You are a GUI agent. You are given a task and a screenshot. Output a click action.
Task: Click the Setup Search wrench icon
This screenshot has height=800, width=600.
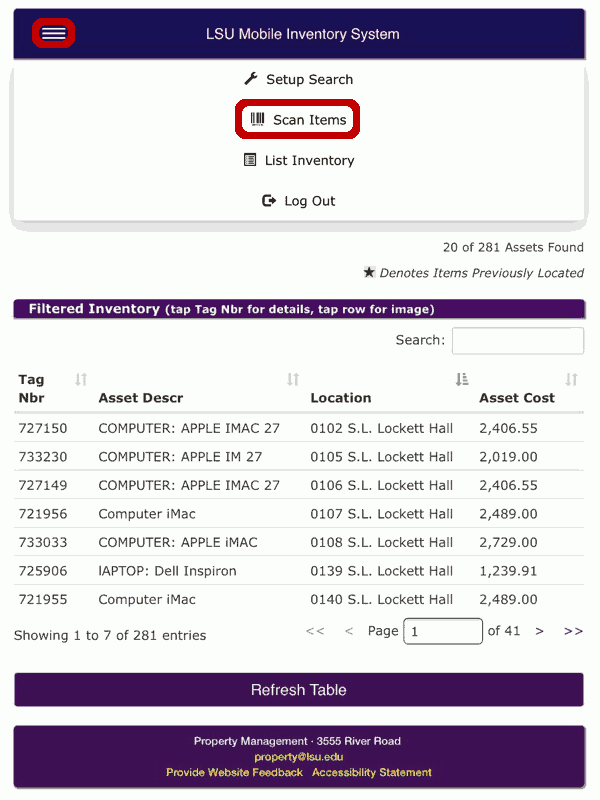click(x=251, y=79)
